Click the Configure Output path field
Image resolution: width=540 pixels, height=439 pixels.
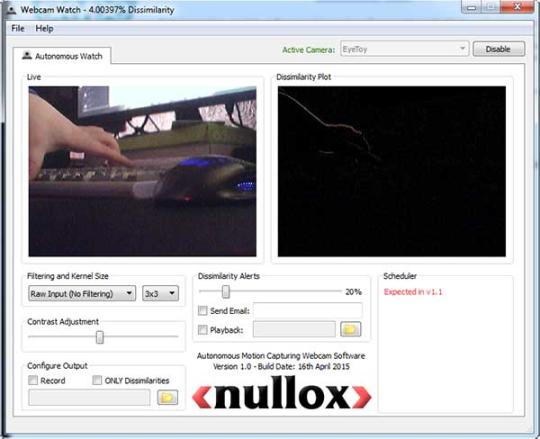pyautogui.click(x=90, y=397)
